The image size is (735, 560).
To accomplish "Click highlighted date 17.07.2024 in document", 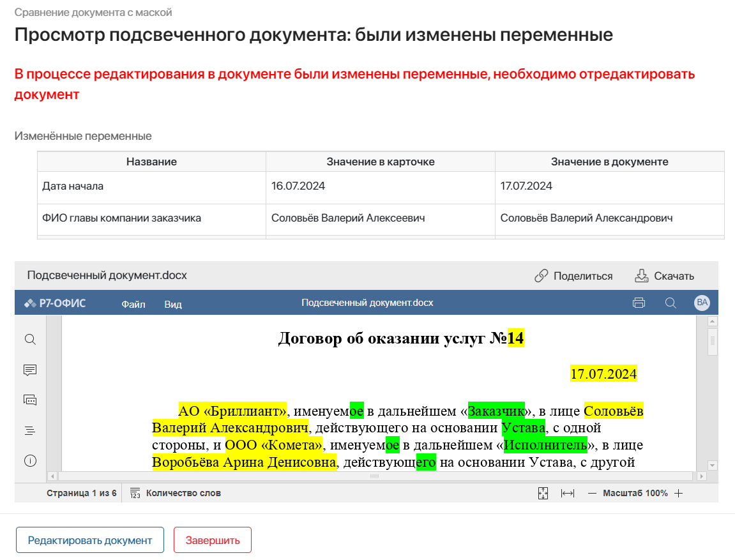I will tap(603, 374).
